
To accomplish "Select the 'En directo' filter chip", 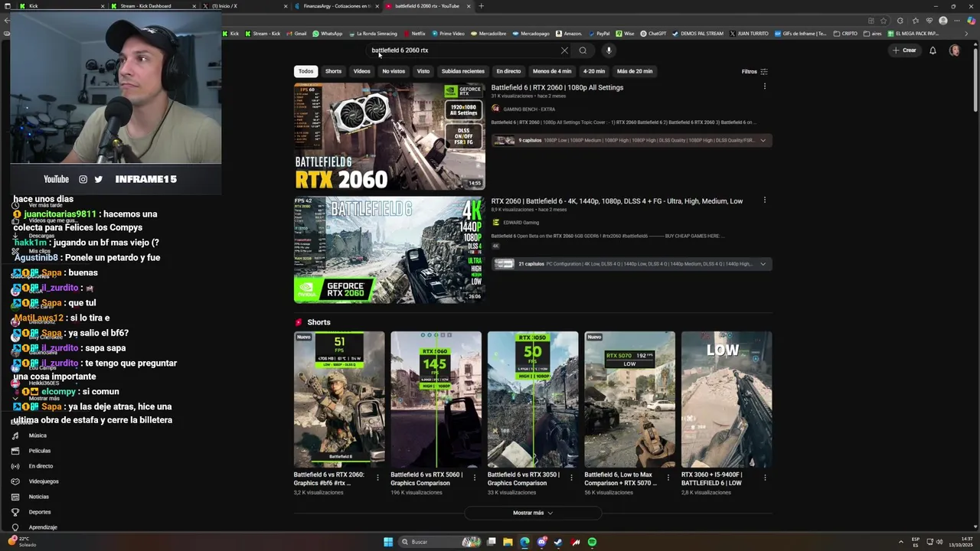I will (508, 71).
